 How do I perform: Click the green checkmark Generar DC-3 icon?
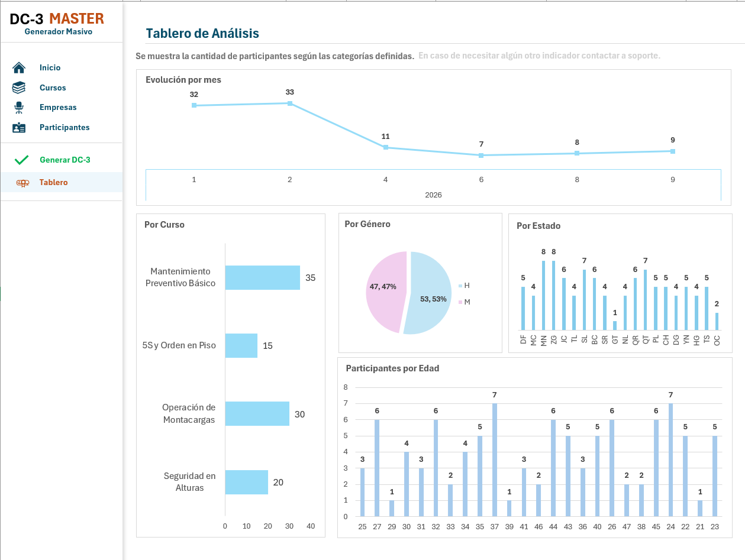click(x=22, y=160)
